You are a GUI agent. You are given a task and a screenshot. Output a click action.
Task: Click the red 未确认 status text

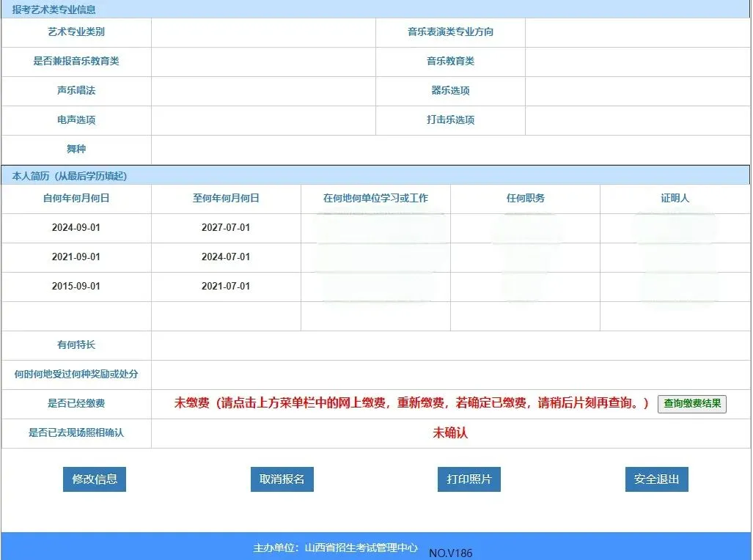pyautogui.click(x=450, y=432)
